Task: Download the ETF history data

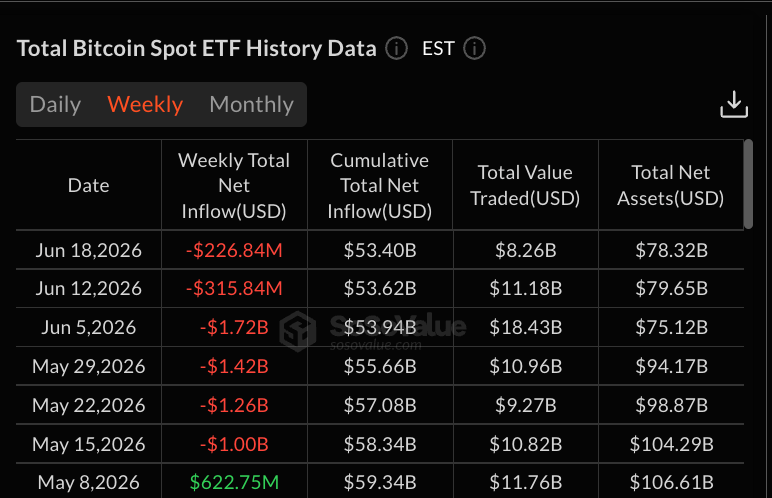Action: pyautogui.click(x=734, y=104)
